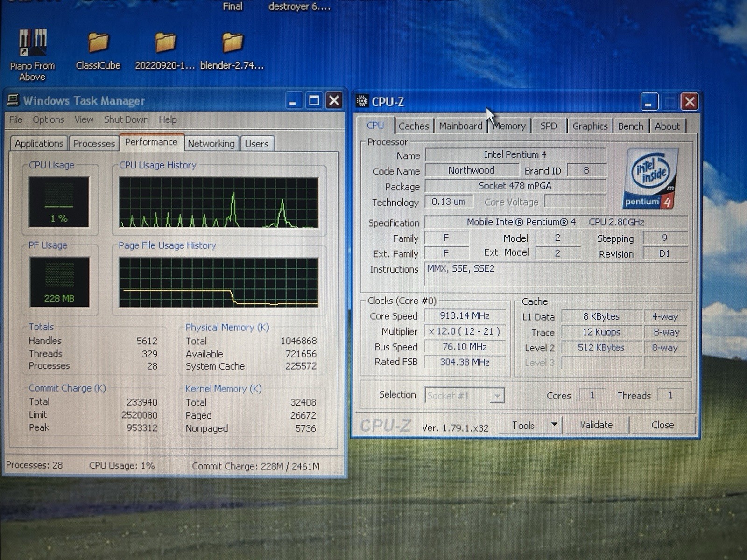Expand the Tools button dropdown arrow
The image size is (747, 560).
pos(554,425)
